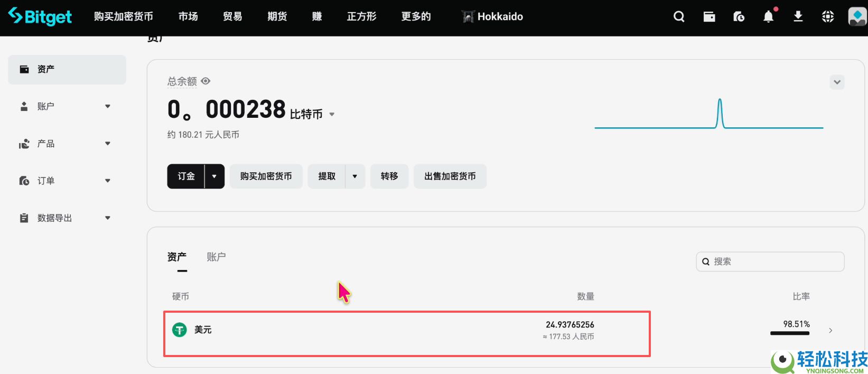Click the 98.51% ratio progress bar
The image size is (868, 374).
pos(790,333)
